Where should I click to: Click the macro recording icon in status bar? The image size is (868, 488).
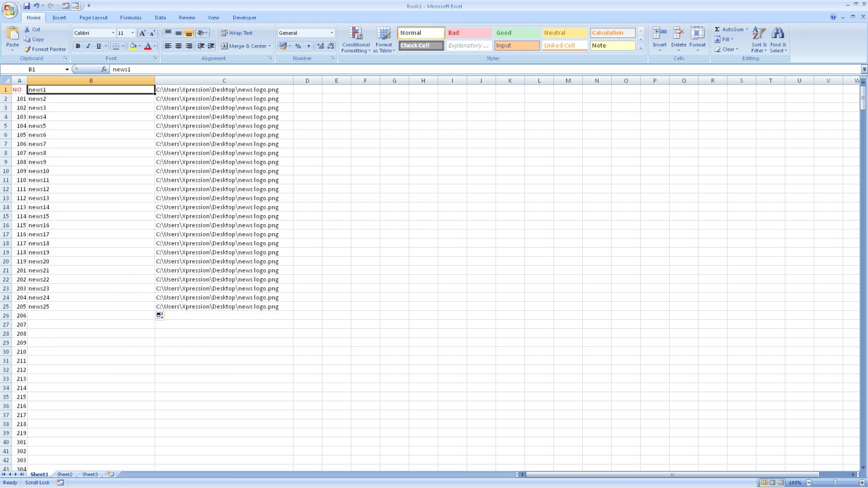click(60, 483)
